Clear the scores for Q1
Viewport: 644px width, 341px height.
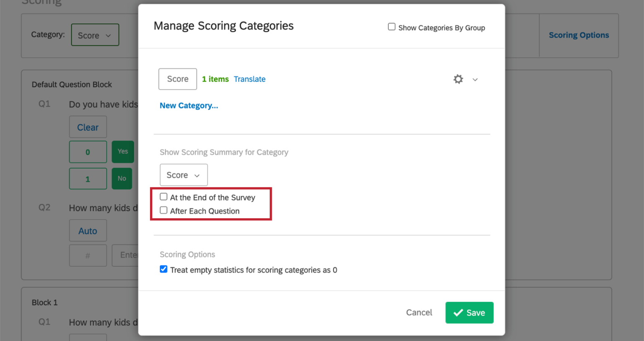click(88, 127)
